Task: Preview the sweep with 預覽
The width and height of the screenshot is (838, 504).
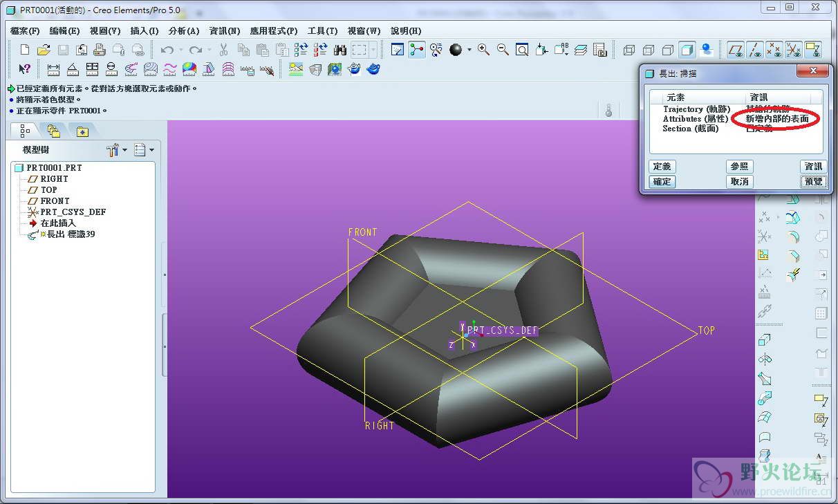Action: click(813, 182)
